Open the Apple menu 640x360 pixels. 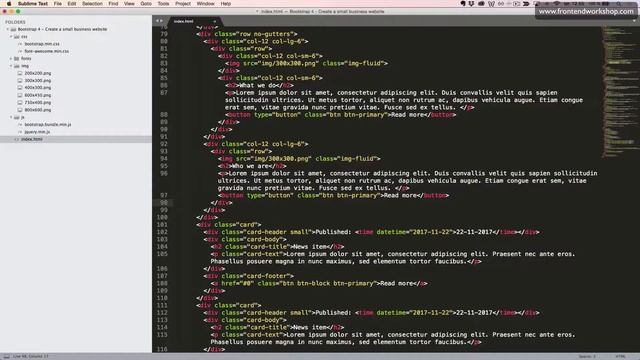tap(9, 3)
